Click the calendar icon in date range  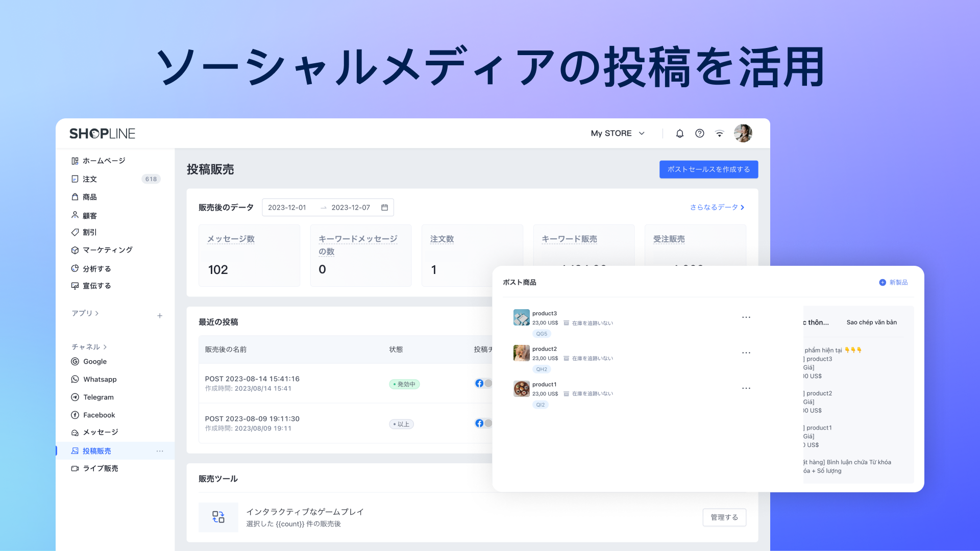(384, 208)
